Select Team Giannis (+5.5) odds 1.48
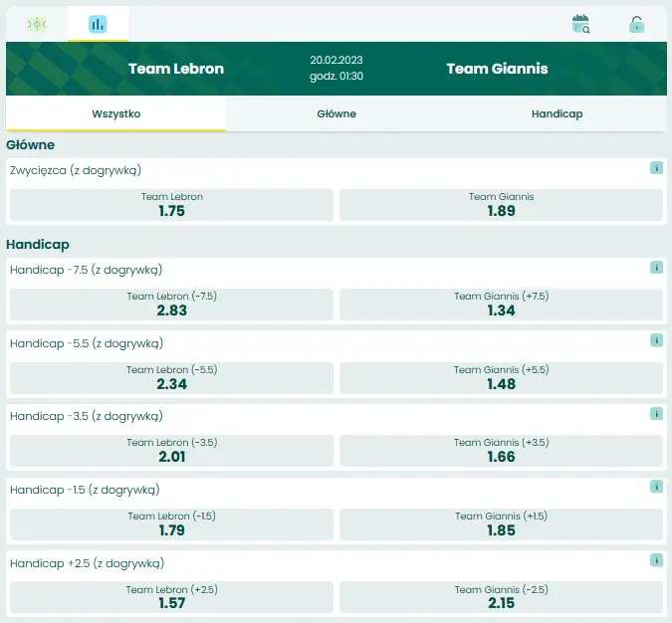 coord(501,377)
